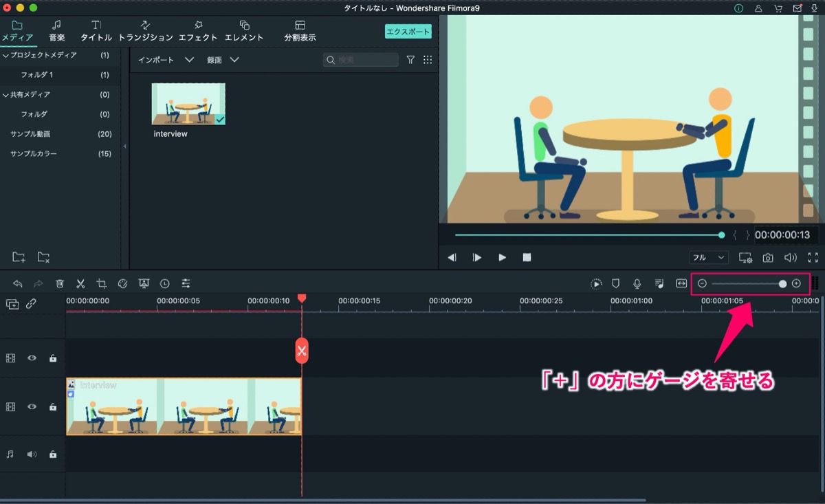This screenshot has width=825, height=504.
Task: Switch to メディア tab
Action: [x=17, y=31]
